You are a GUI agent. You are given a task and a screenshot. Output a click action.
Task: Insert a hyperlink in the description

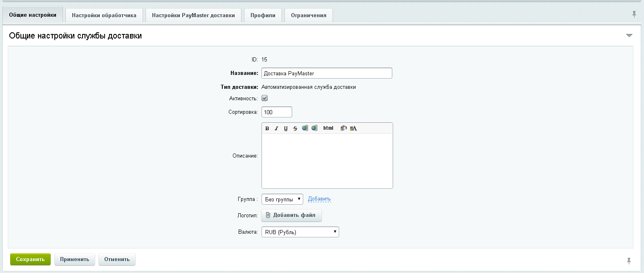(305, 128)
